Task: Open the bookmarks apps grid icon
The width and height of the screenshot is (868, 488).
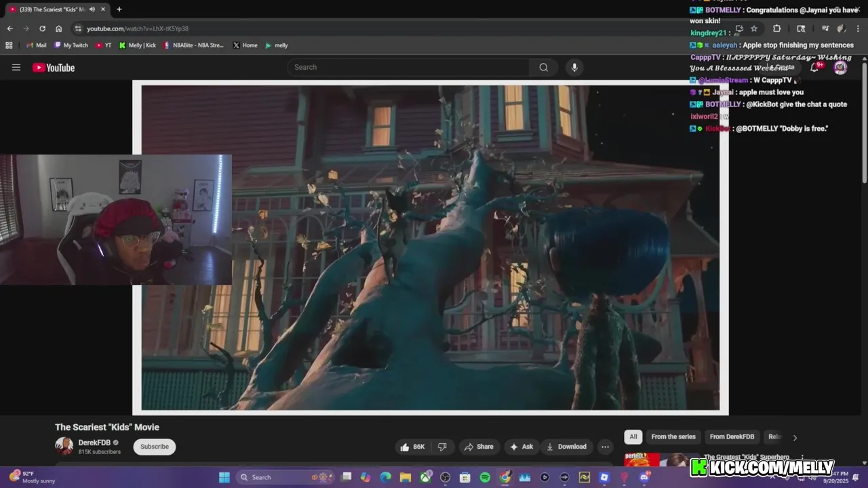Action: 9,45
